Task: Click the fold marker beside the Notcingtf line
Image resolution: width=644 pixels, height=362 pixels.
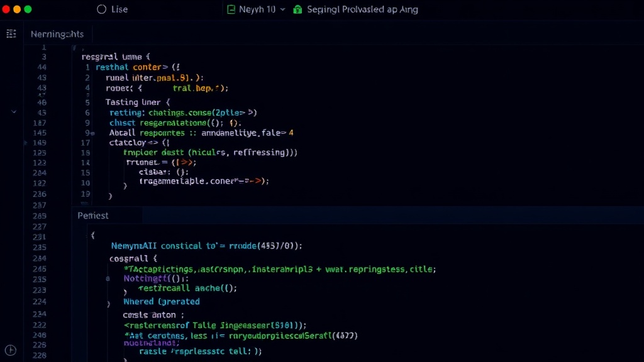Action: tap(108, 278)
